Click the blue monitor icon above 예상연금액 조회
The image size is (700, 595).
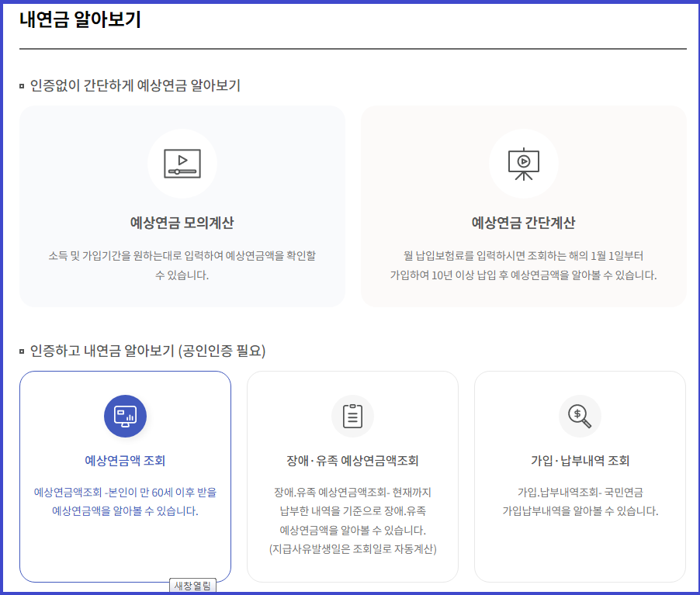126,416
